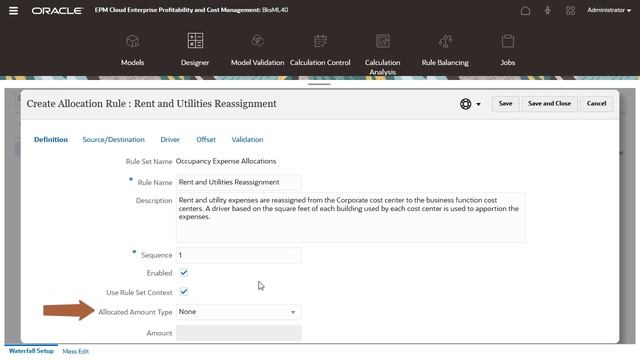This screenshot has height=360, width=640.
Task: Click the Oracle logo
Action: pos(57,11)
